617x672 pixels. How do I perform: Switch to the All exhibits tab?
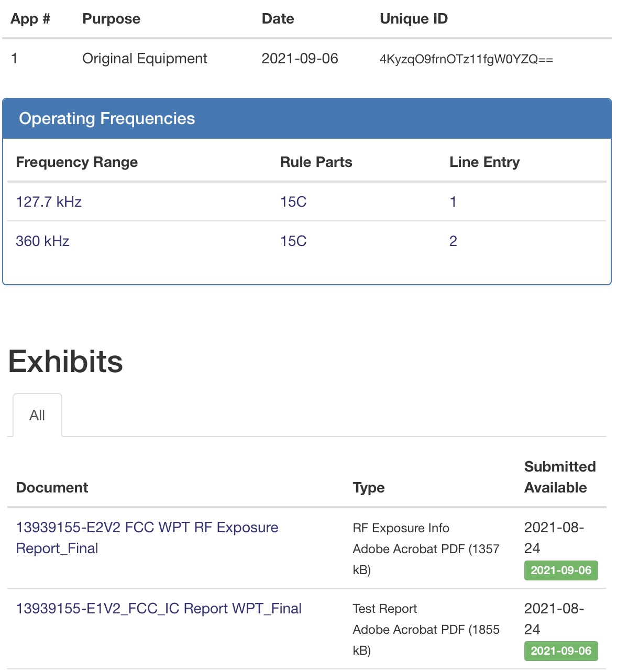click(37, 415)
